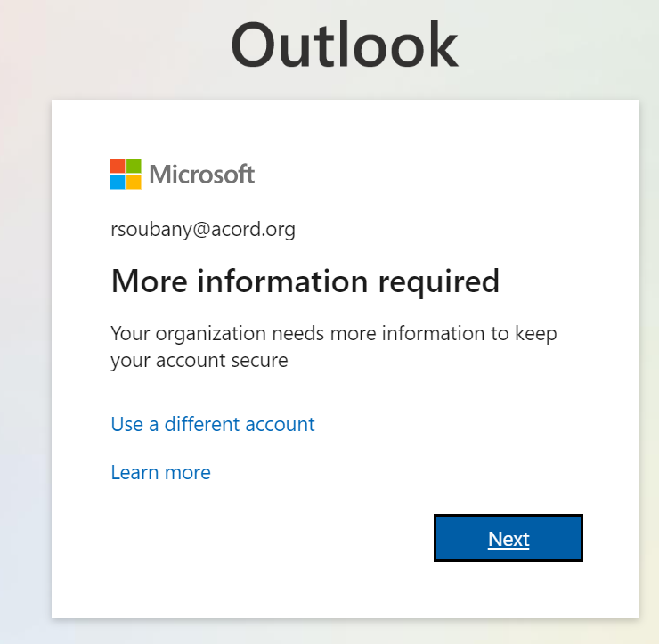
Task: Click the word 'Learn' in the Learn more link
Action: 134,472
